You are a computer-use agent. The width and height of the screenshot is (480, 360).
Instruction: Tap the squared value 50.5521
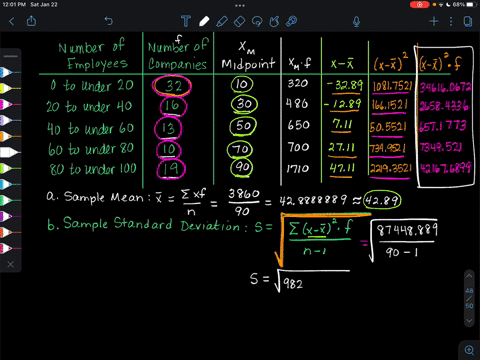388,127
